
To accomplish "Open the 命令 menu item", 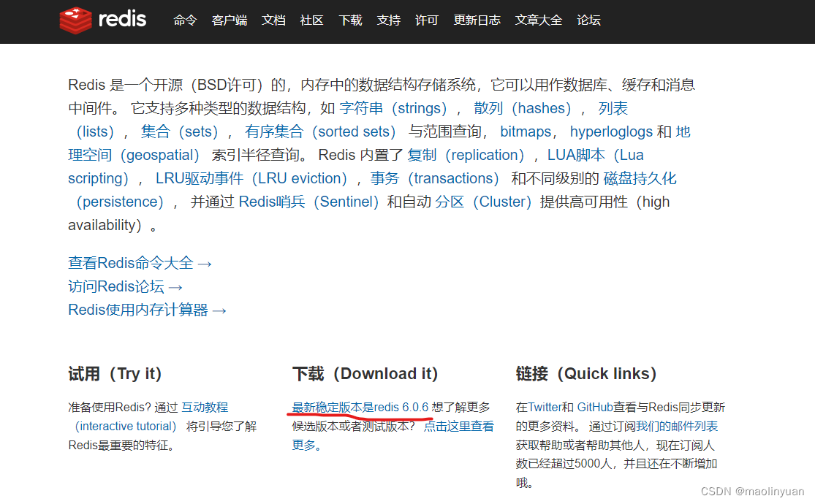I will click(x=185, y=20).
